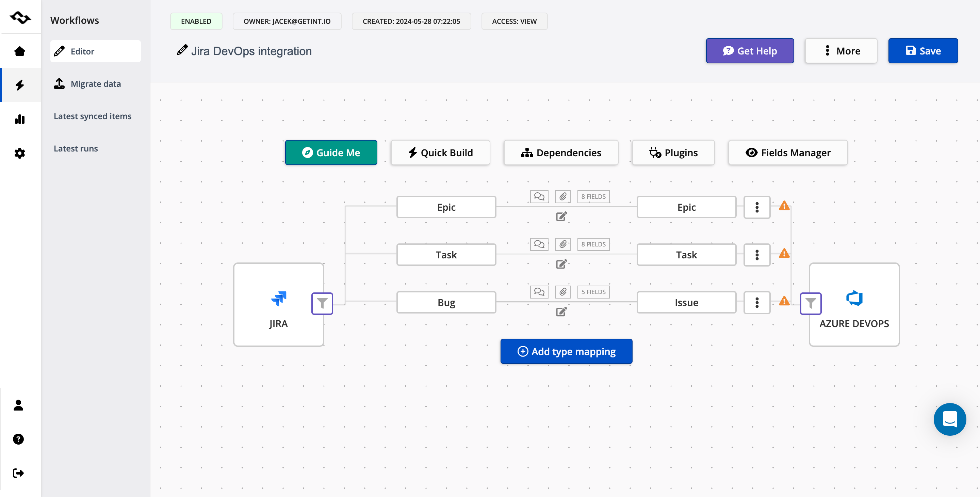Click the ENABLED status badge

(196, 21)
